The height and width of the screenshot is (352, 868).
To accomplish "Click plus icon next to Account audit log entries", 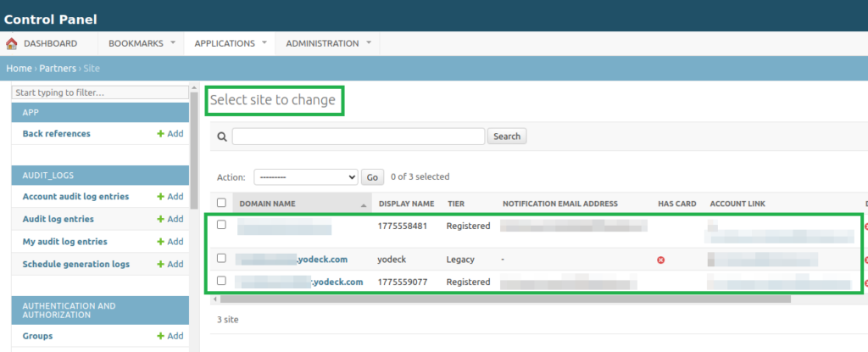I will (x=160, y=197).
